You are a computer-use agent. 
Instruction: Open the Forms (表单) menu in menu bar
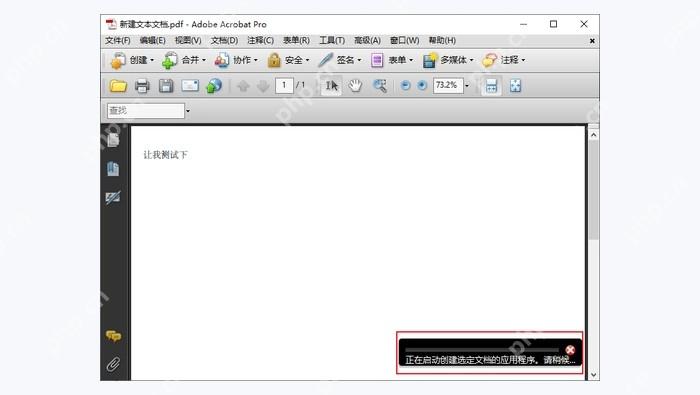(296, 41)
